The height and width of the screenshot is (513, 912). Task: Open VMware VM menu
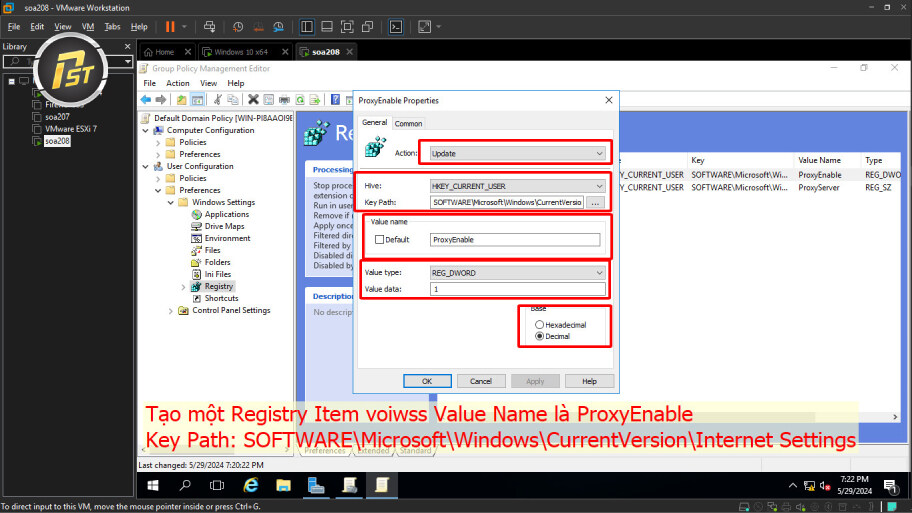(88, 27)
